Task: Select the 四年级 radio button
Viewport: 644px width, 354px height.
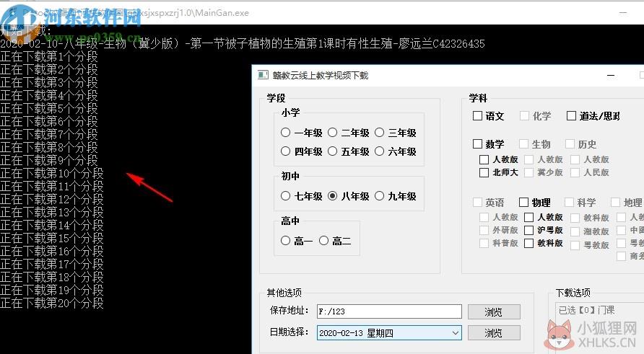Action: (285, 151)
